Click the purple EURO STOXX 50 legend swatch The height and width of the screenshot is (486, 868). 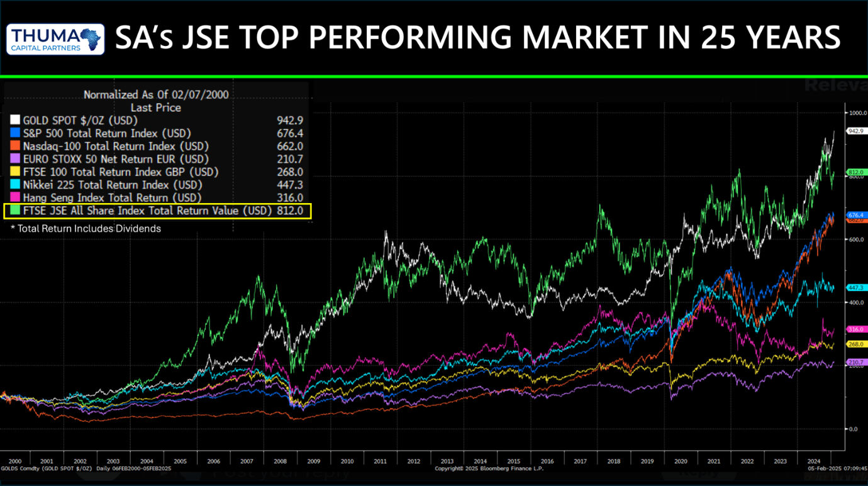pyautogui.click(x=15, y=159)
